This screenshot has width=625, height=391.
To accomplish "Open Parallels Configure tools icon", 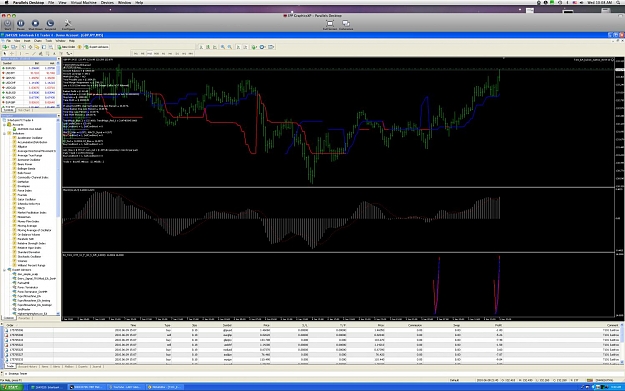I will [x=68, y=24].
